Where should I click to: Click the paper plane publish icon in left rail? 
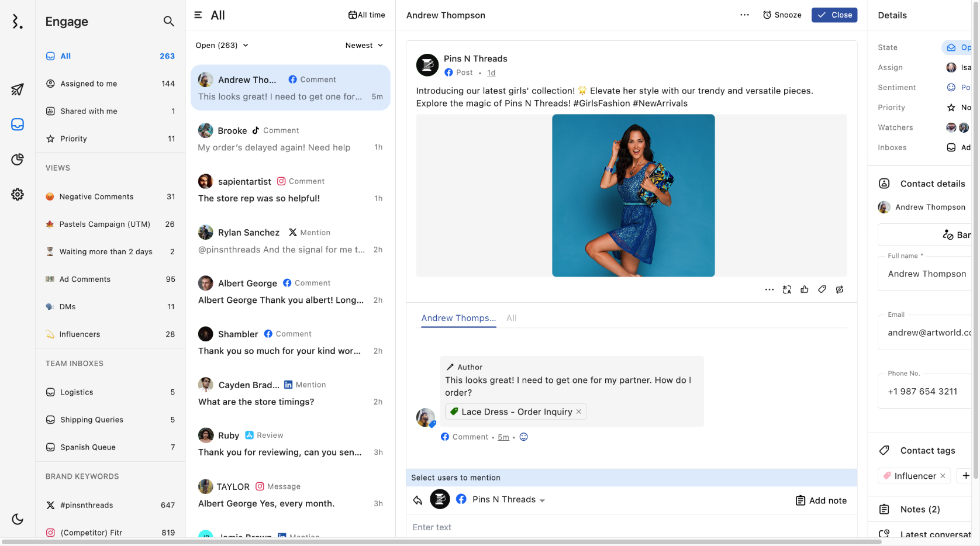[x=17, y=89]
